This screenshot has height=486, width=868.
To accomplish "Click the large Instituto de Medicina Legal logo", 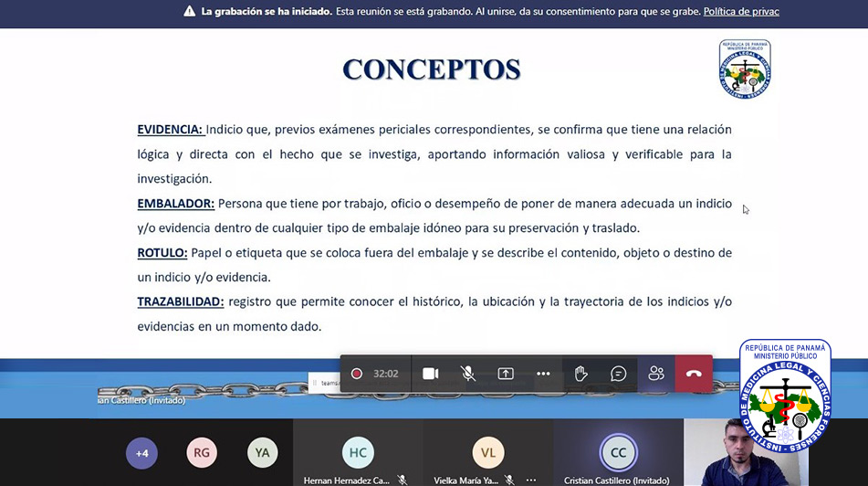I will (786, 396).
